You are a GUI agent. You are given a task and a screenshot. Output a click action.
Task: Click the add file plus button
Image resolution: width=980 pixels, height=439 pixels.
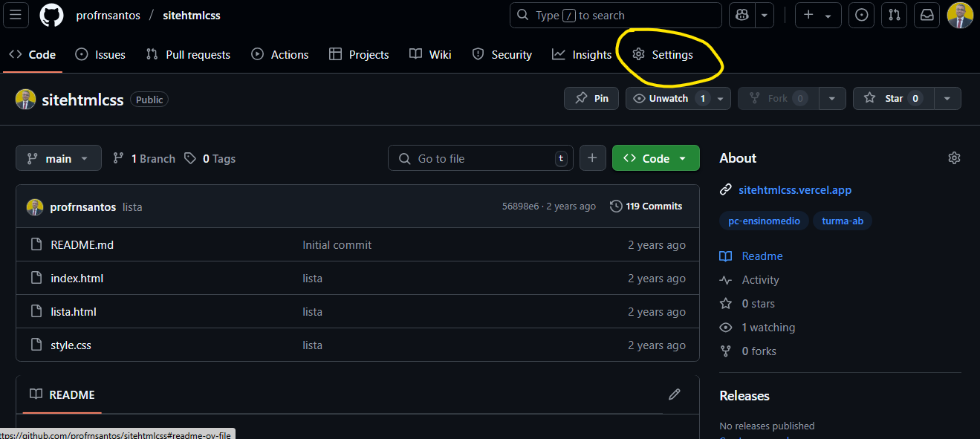coord(592,158)
